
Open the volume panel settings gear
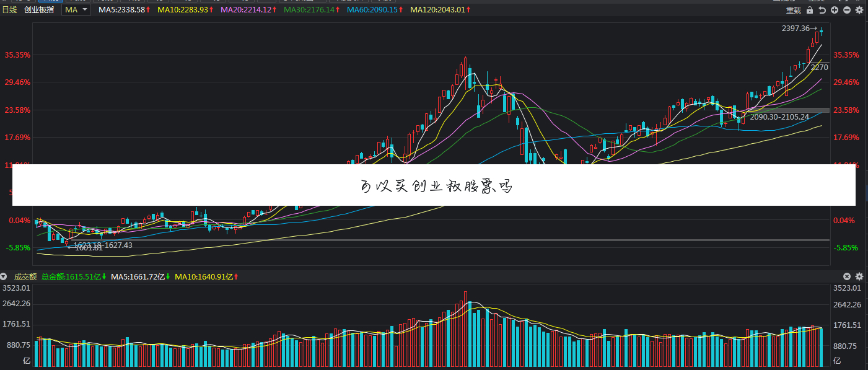pos(859,276)
